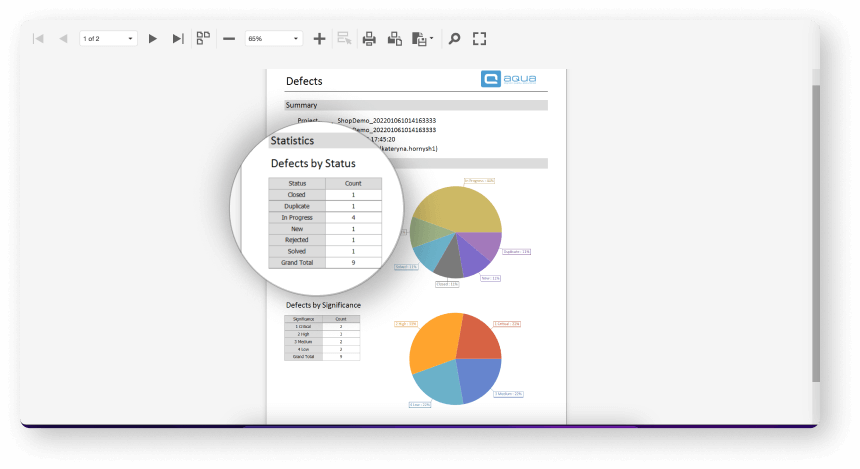Jump to the last page

[x=178, y=39]
